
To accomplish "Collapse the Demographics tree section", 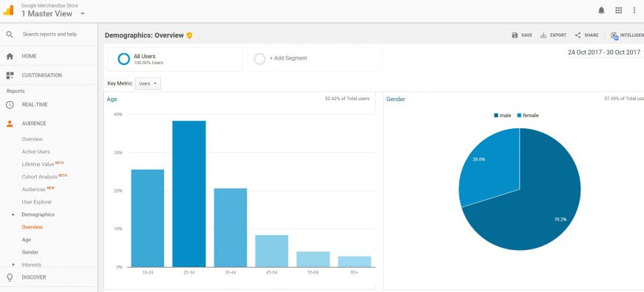I will 13,215.
